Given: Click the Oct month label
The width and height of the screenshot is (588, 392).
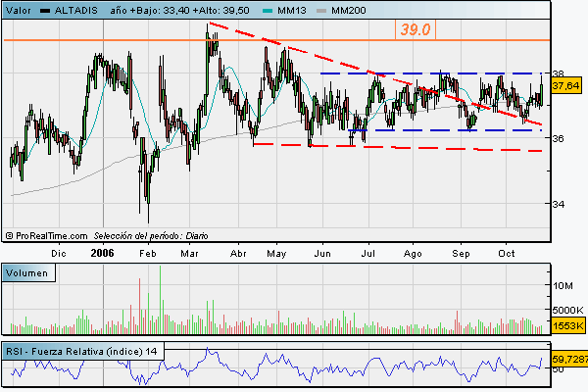Looking at the screenshot, I should click(507, 254).
